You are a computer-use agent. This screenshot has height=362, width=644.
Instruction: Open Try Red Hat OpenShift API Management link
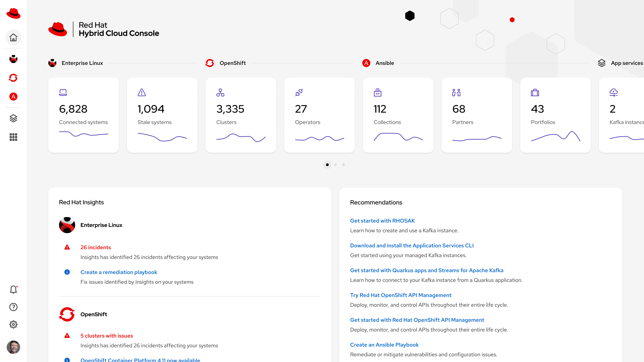(x=401, y=295)
